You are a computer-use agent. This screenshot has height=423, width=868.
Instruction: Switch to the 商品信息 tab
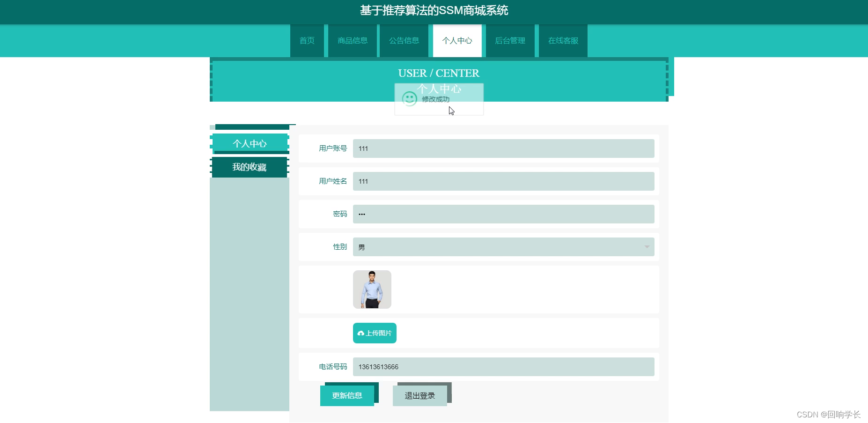pos(352,41)
